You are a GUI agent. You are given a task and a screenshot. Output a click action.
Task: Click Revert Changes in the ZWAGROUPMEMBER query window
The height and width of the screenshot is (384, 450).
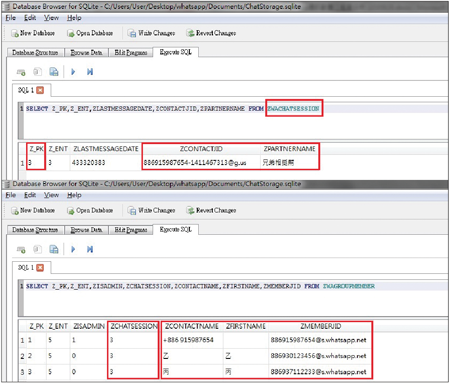coord(212,210)
